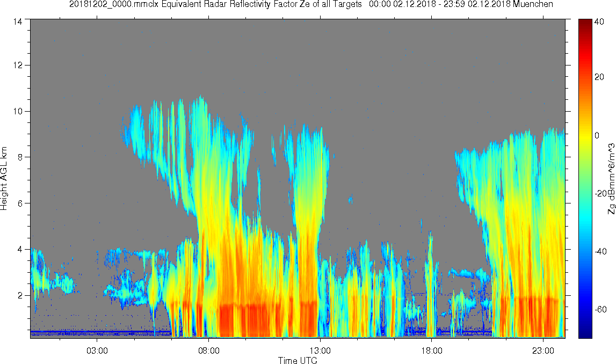Click the 12 km height label
The image size is (616, 364).
18,65
